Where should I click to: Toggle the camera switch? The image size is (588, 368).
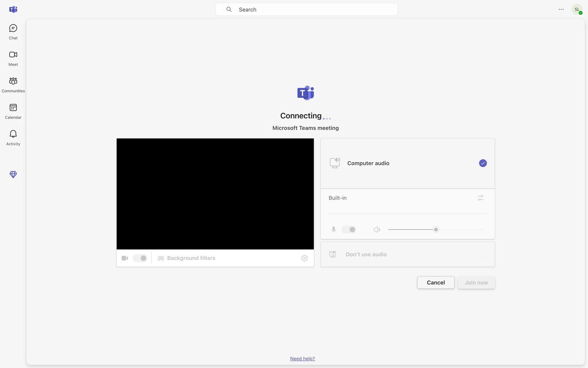[x=140, y=258]
